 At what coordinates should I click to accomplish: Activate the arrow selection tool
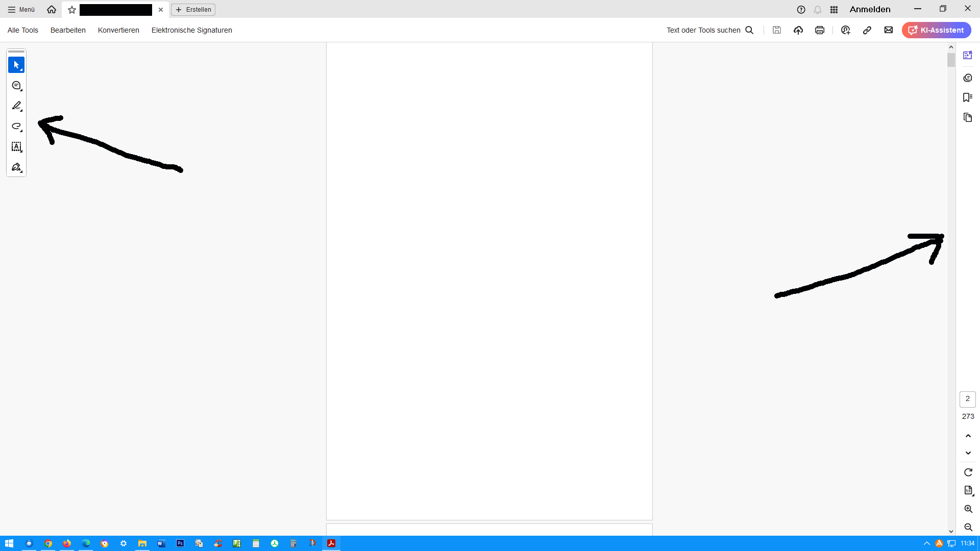pos(16,65)
